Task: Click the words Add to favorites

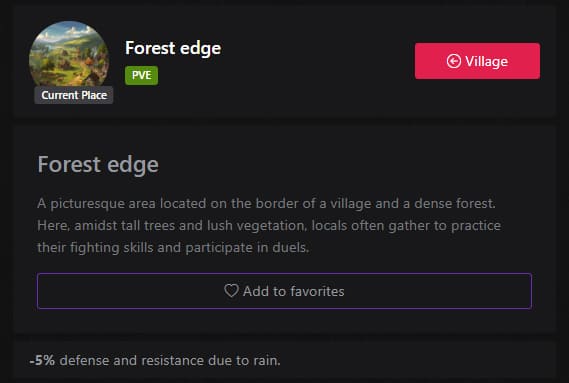Action: click(x=294, y=291)
